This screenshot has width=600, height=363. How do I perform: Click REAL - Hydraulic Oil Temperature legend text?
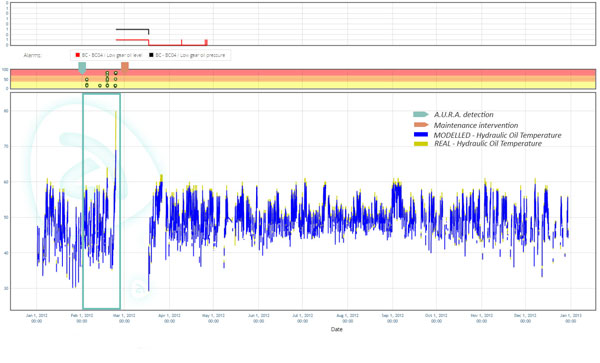[488, 143]
